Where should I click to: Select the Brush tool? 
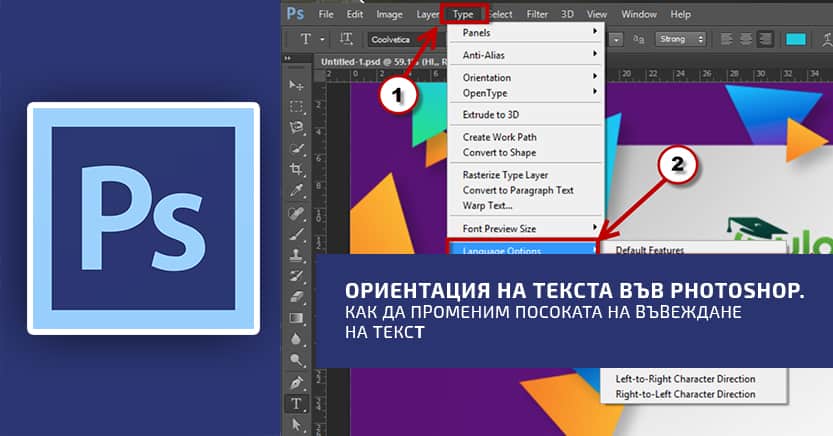296,234
